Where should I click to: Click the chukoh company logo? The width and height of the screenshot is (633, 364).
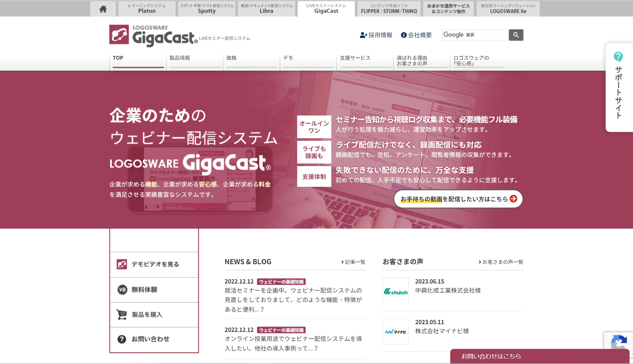point(395,291)
